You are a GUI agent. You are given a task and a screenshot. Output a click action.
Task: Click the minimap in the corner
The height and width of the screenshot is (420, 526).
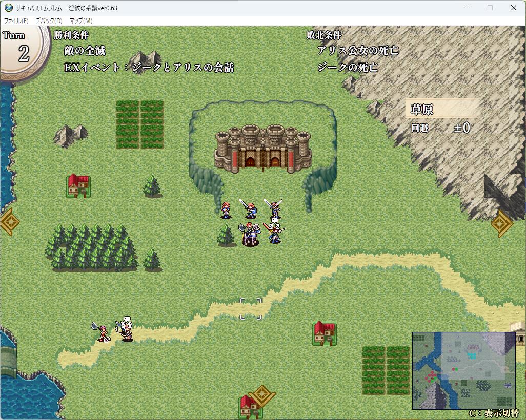tap(463, 370)
